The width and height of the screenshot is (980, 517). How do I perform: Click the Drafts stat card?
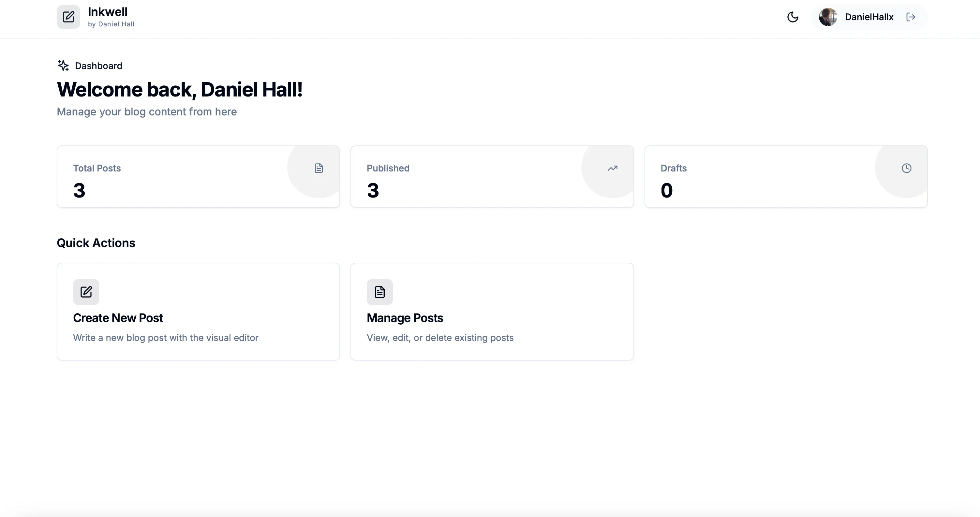coord(786,176)
